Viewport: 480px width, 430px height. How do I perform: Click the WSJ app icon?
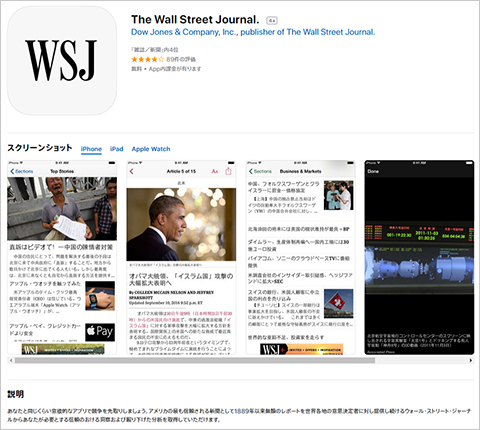(62, 61)
